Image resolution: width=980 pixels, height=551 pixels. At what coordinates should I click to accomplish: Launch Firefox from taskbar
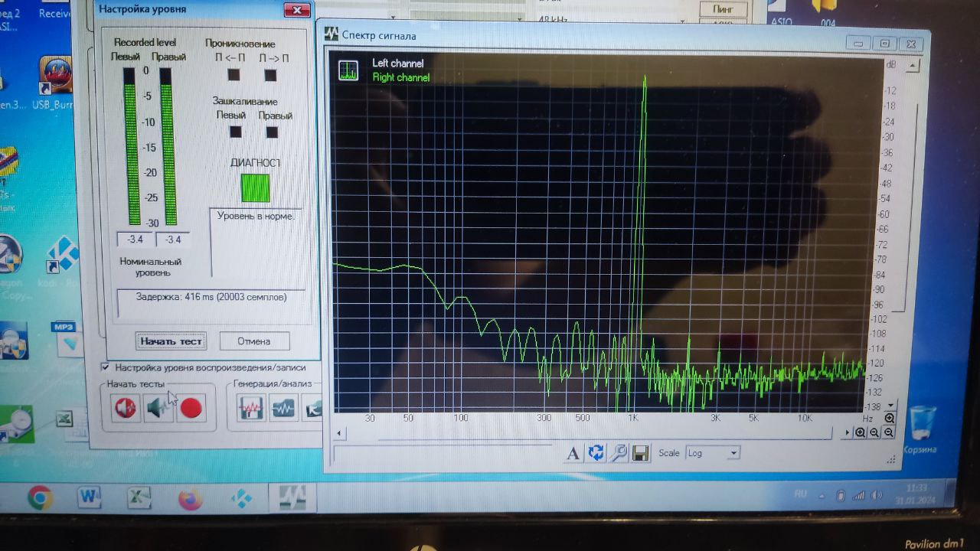tap(190, 499)
